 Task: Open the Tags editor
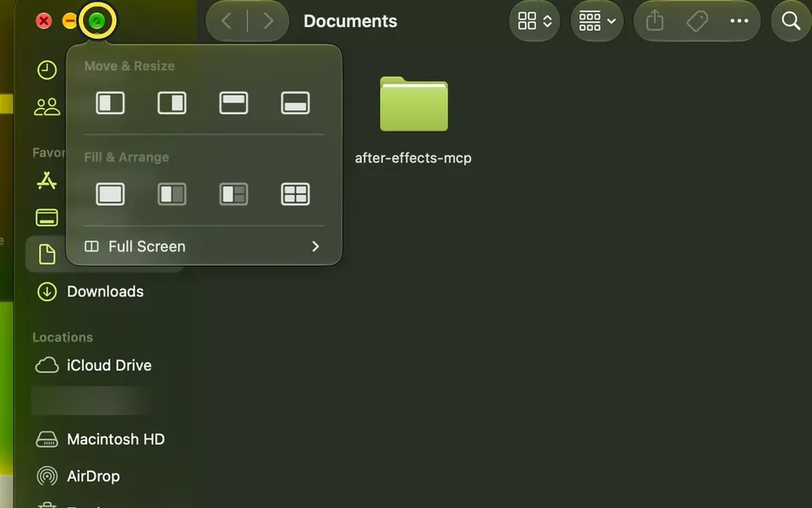click(697, 21)
